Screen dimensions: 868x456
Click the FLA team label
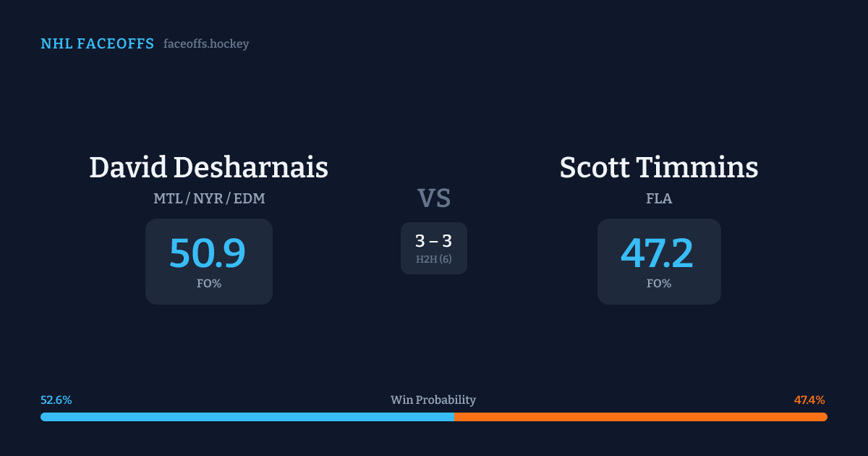659,199
